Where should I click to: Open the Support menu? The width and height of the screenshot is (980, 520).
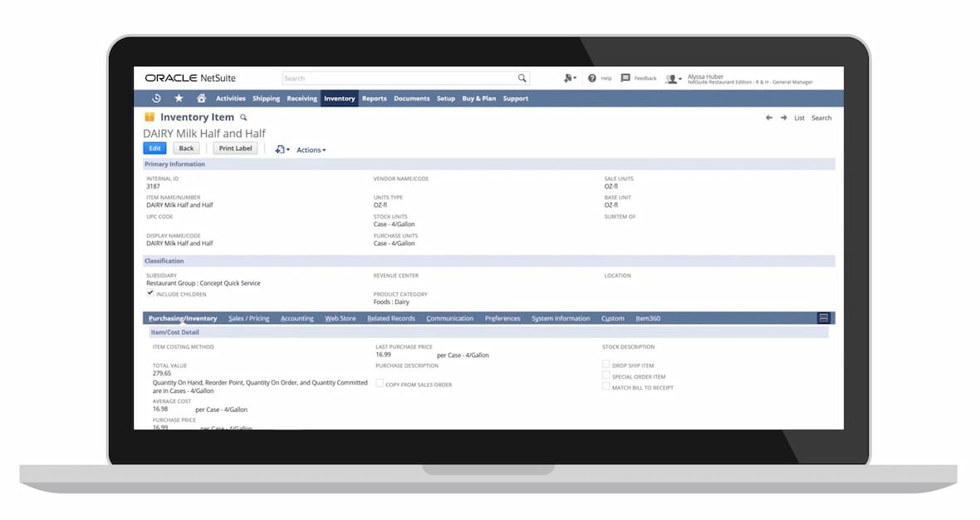pyautogui.click(x=516, y=98)
